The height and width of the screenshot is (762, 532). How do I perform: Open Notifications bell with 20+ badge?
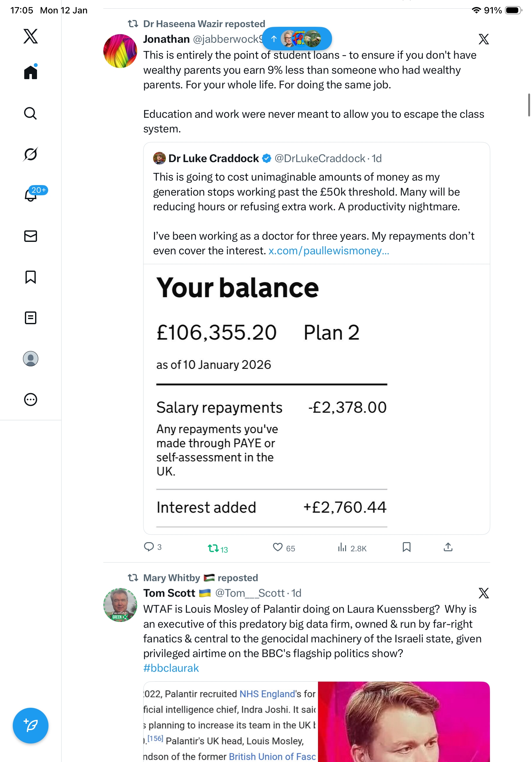31,195
